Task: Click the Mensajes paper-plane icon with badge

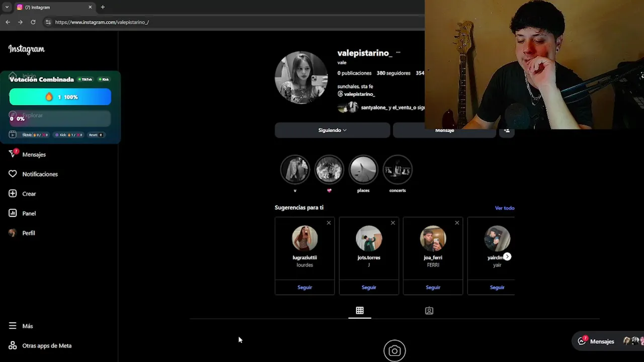Action: point(13,154)
